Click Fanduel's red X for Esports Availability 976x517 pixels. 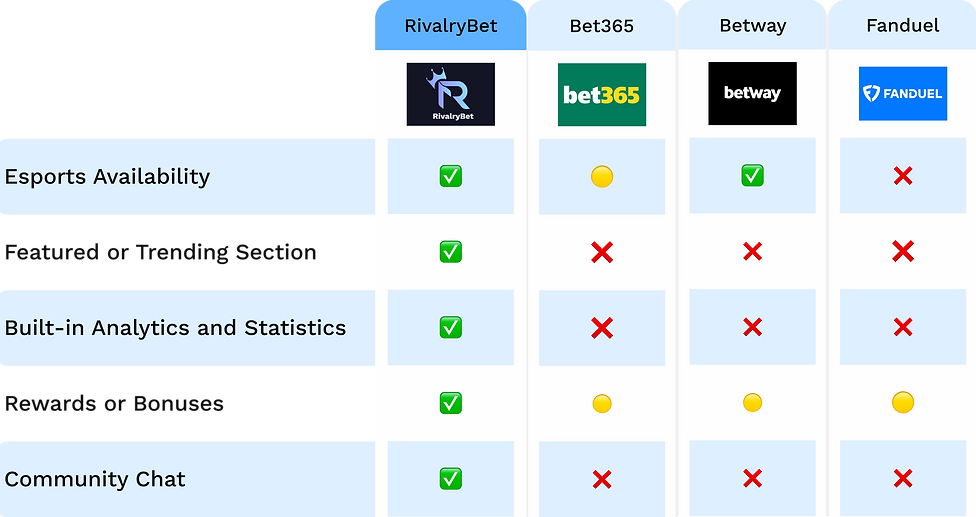(903, 176)
